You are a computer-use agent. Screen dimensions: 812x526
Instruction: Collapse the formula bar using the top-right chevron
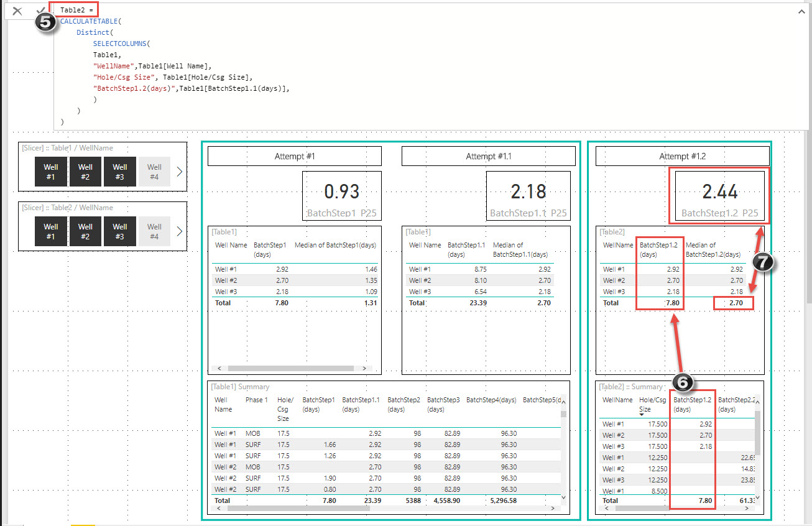click(x=802, y=11)
